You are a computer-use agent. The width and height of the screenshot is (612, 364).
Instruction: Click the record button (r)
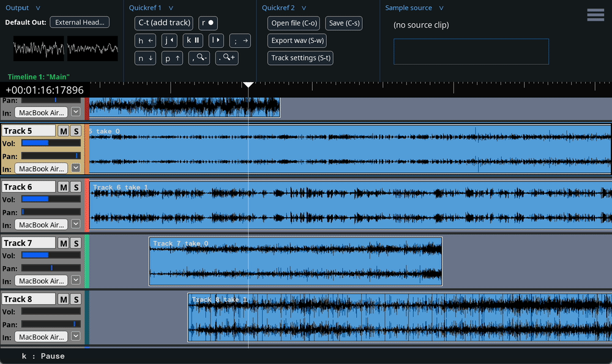208,23
